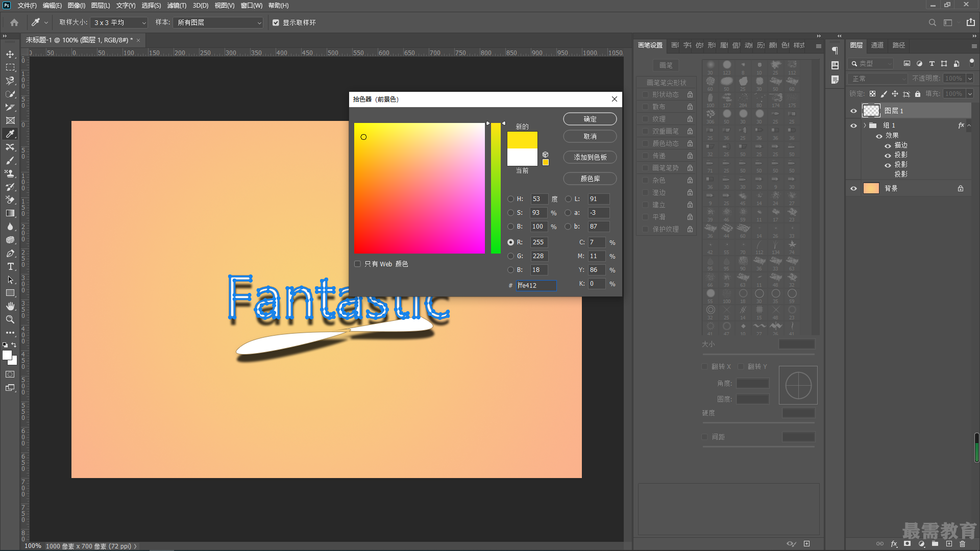Viewport: 980px width, 551px height.
Task: Close the color picker dialog
Action: pyautogui.click(x=615, y=99)
